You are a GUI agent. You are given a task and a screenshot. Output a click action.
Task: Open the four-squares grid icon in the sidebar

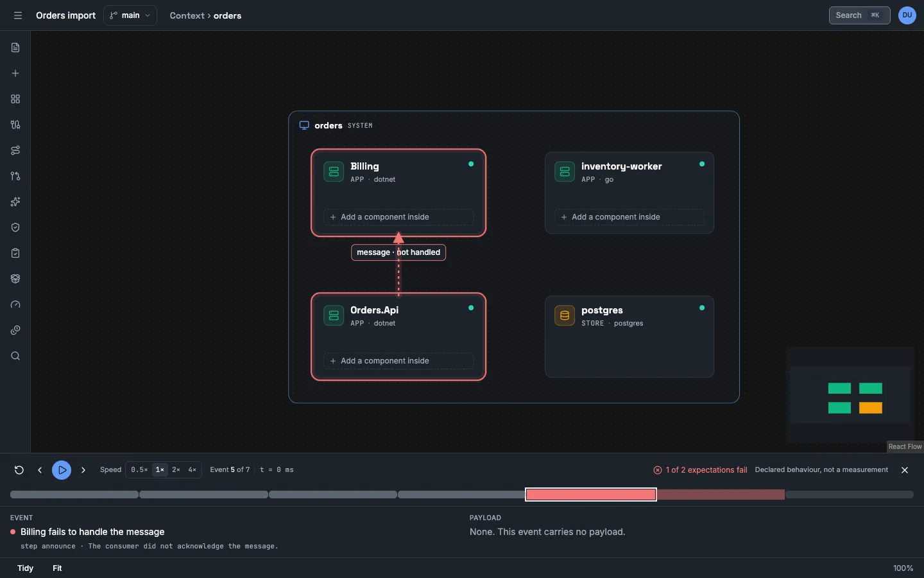[15, 99]
